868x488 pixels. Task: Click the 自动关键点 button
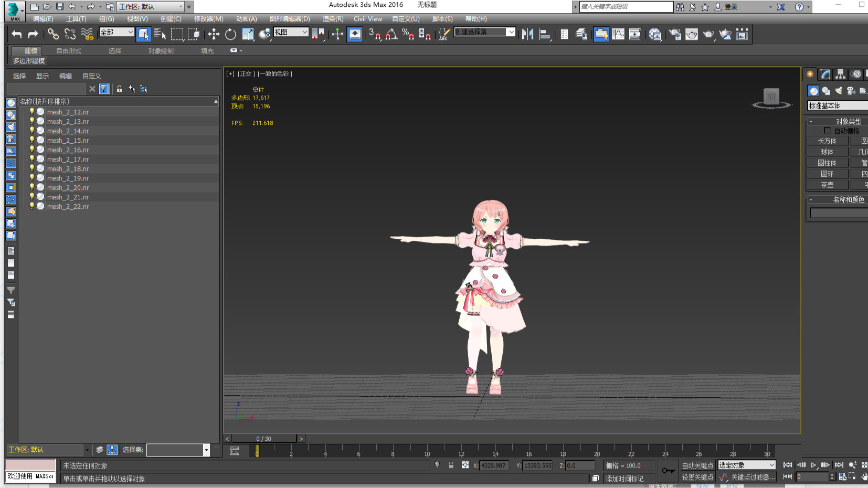pyautogui.click(x=697, y=465)
